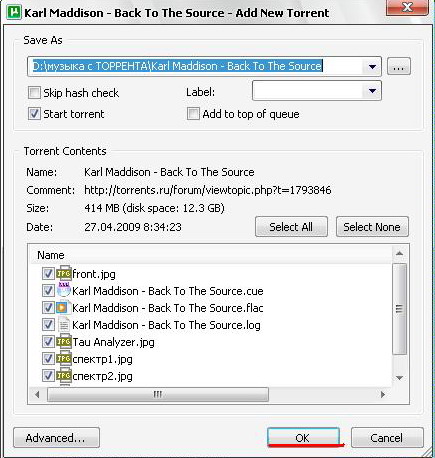
Task: Click the JPG icon next to front.jpg
Action: point(64,274)
